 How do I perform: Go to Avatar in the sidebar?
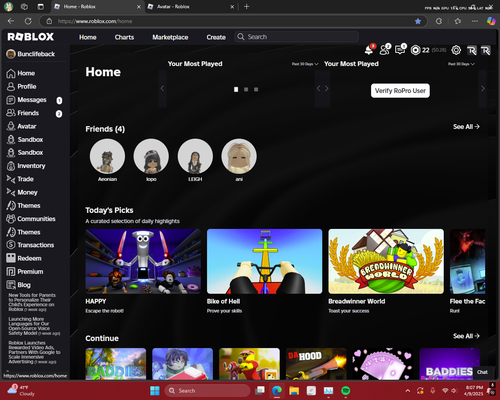tap(21, 126)
